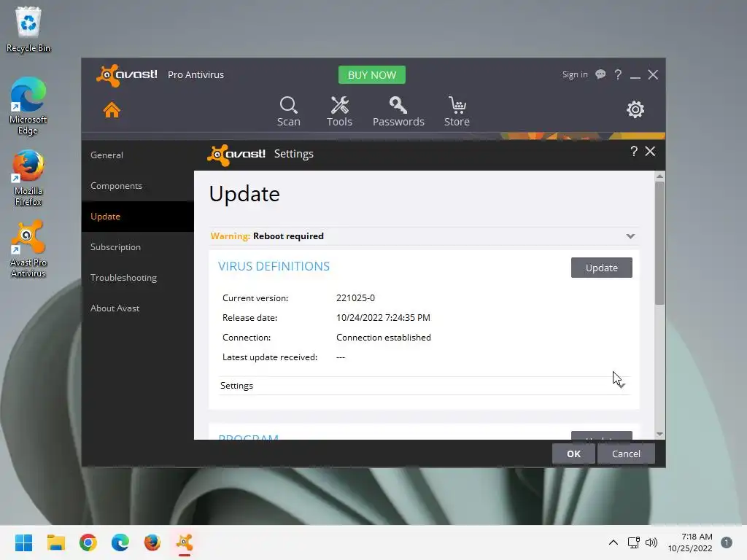Click the settings scrollbar thumb
Screen dimensions: 747x560
659,243
